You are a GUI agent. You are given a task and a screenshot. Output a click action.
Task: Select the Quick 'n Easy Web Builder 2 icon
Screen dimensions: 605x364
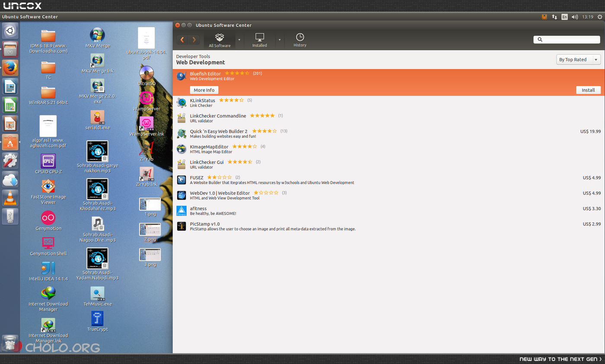click(181, 133)
